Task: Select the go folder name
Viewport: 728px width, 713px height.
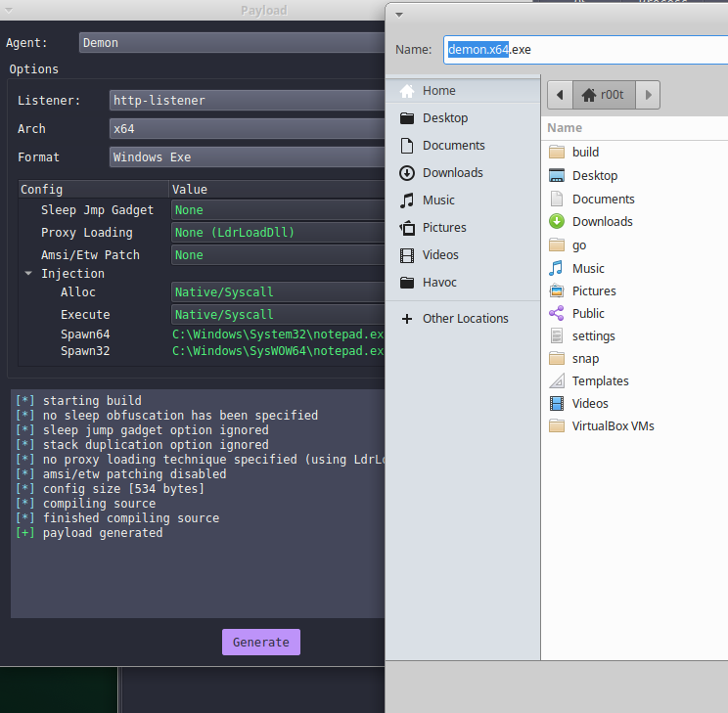Action: point(579,245)
